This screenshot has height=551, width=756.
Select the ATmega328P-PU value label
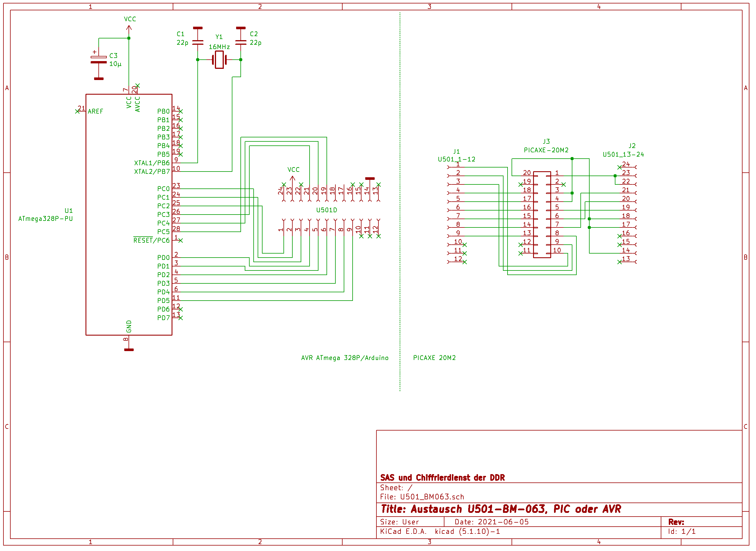(x=46, y=219)
